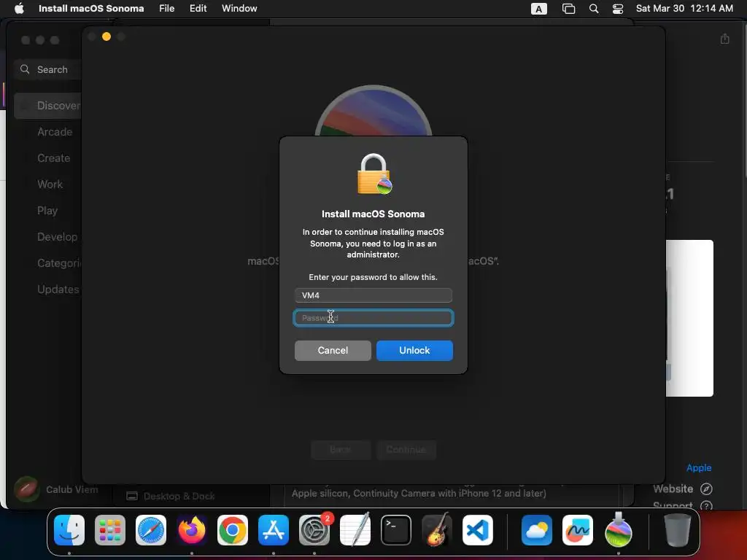This screenshot has height=560, width=747.
Task: Click the lock icon in the dialog
Action: click(x=374, y=174)
